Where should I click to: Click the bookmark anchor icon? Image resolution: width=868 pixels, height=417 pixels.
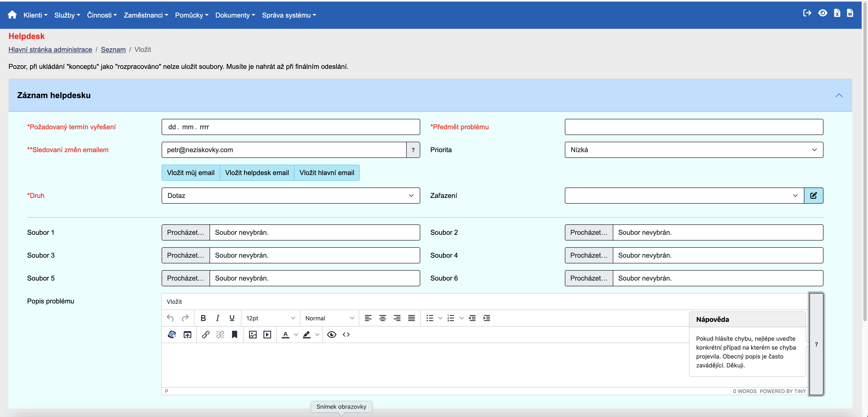[235, 335]
